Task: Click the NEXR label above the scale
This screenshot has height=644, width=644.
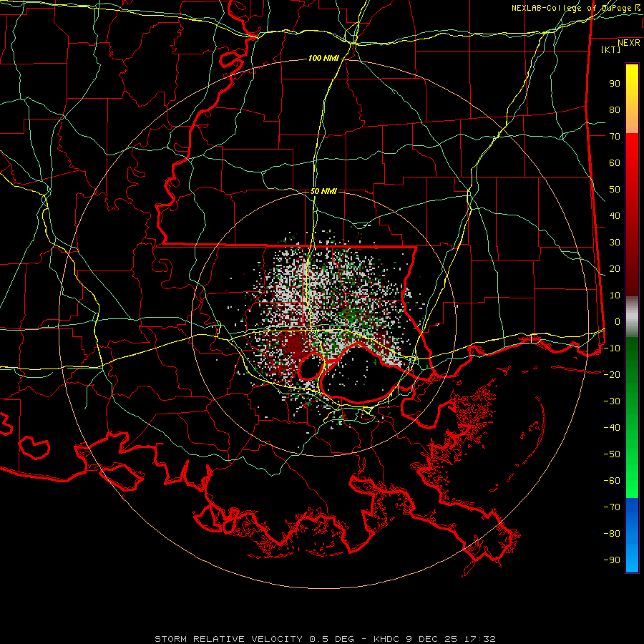Action: (629, 43)
